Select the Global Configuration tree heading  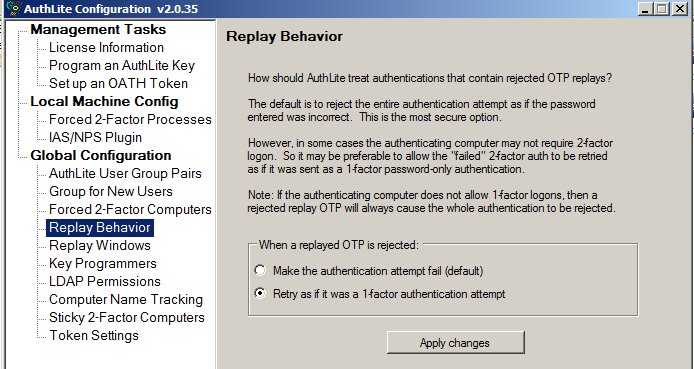(x=100, y=155)
